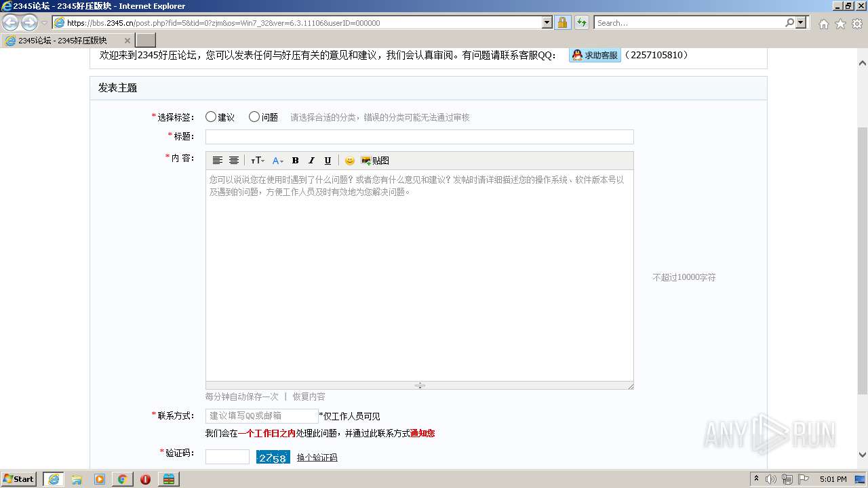Click the 验证码 captcha input box
The width and height of the screenshot is (868, 488).
(x=228, y=457)
